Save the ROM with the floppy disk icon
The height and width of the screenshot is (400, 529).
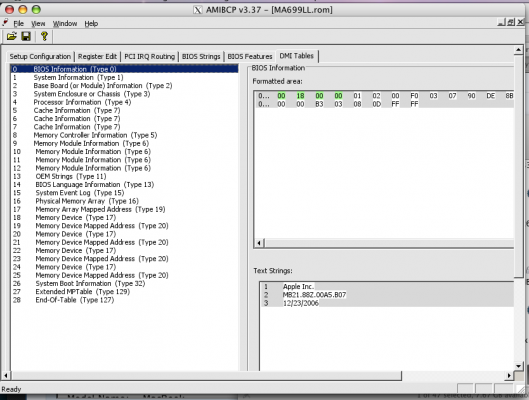(x=26, y=36)
